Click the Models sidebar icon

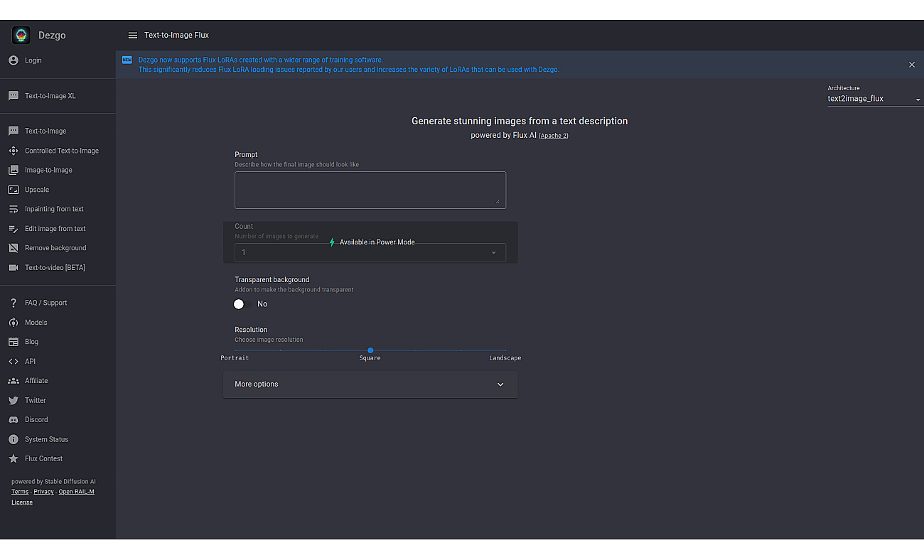[14, 323]
